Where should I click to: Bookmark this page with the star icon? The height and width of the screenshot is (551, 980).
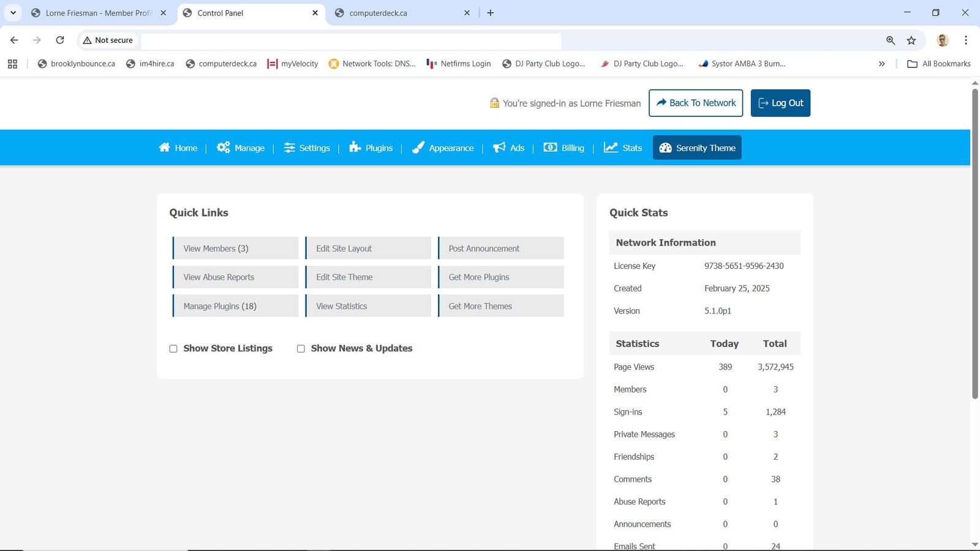click(911, 40)
